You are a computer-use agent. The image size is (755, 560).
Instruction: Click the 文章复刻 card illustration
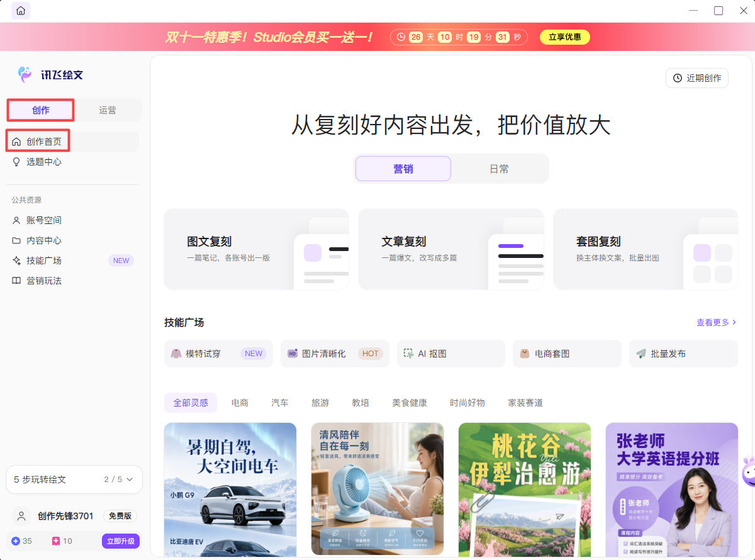pos(516,254)
